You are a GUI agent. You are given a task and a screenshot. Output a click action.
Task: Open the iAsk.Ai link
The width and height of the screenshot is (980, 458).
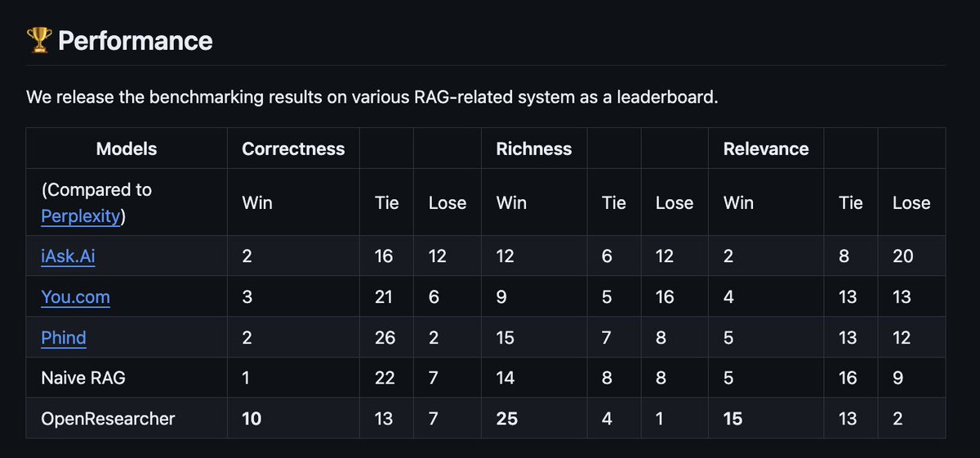69,256
